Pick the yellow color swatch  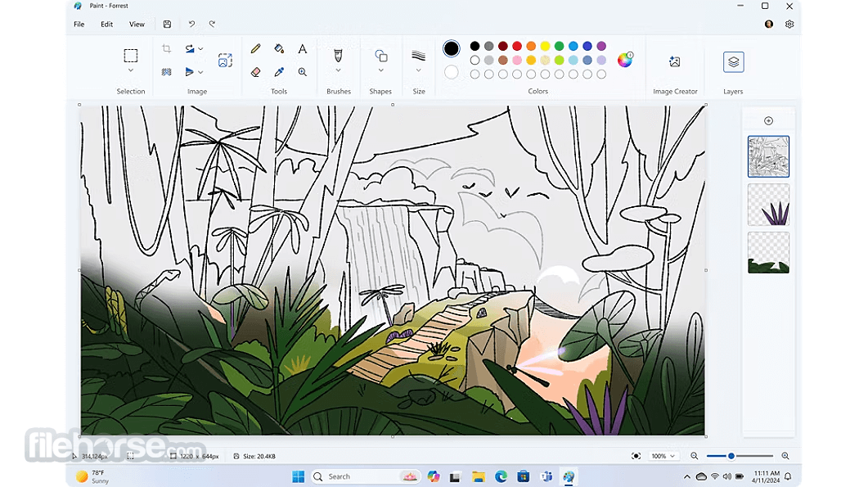546,46
